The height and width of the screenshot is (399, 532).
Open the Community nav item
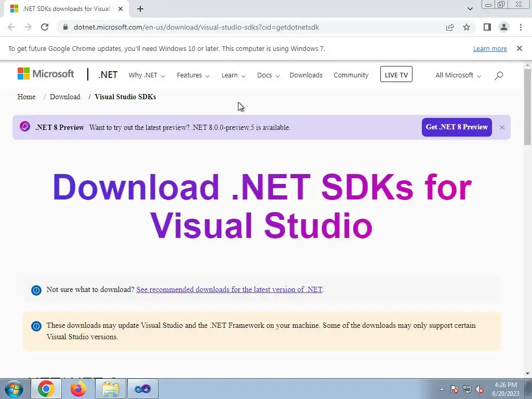[351, 75]
